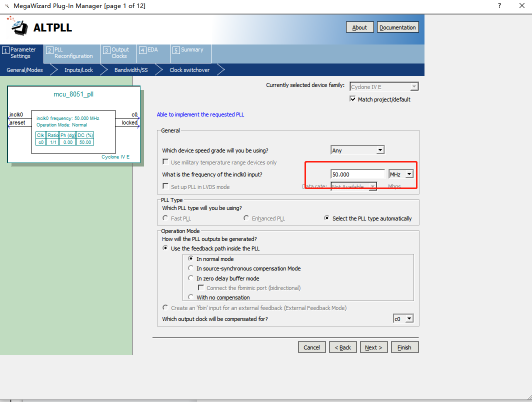Click the areset port label on diagram

[x=17, y=122]
